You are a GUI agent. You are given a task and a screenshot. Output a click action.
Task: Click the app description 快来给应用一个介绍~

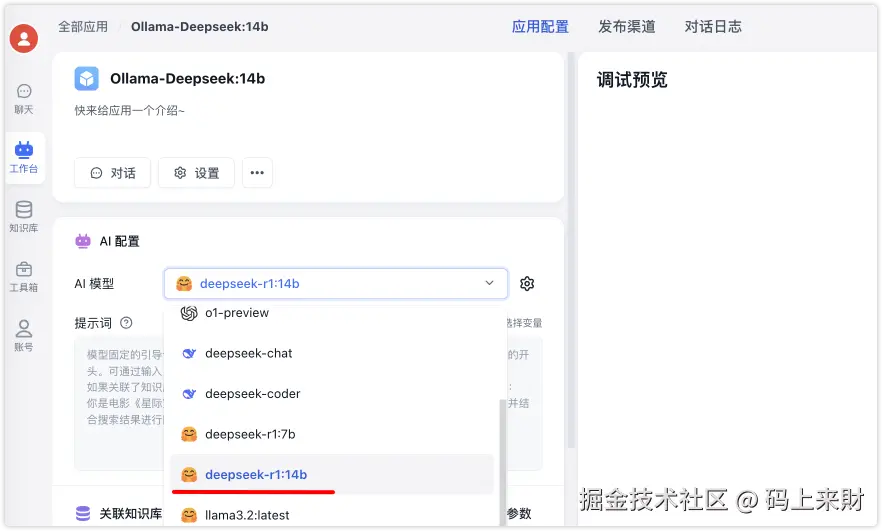click(x=129, y=110)
